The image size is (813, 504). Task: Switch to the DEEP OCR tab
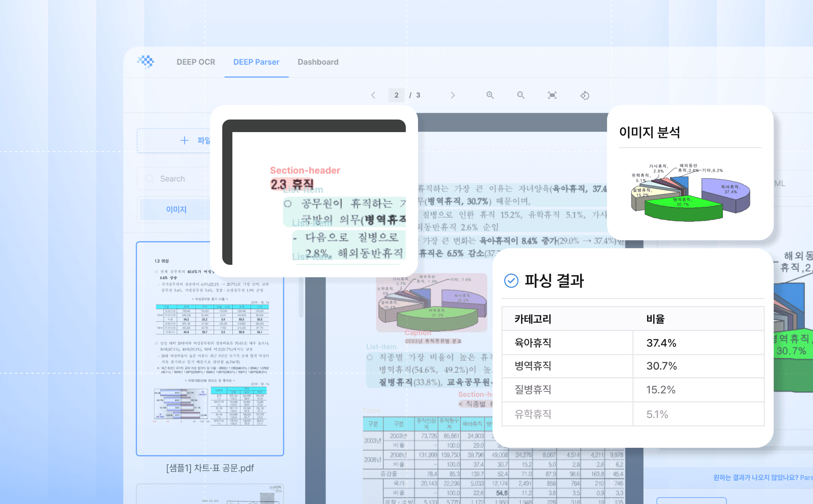196,62
